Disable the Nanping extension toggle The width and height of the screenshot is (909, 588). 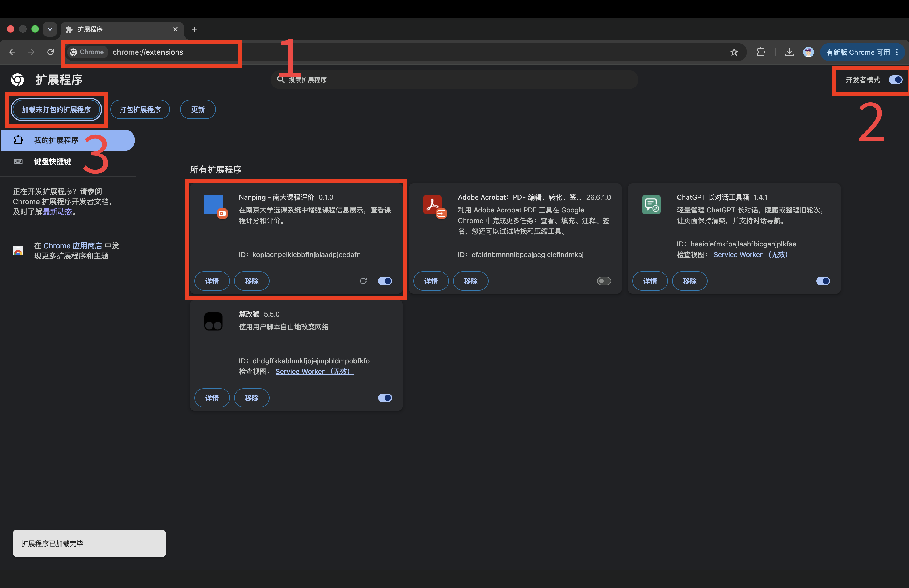point(385,281)
